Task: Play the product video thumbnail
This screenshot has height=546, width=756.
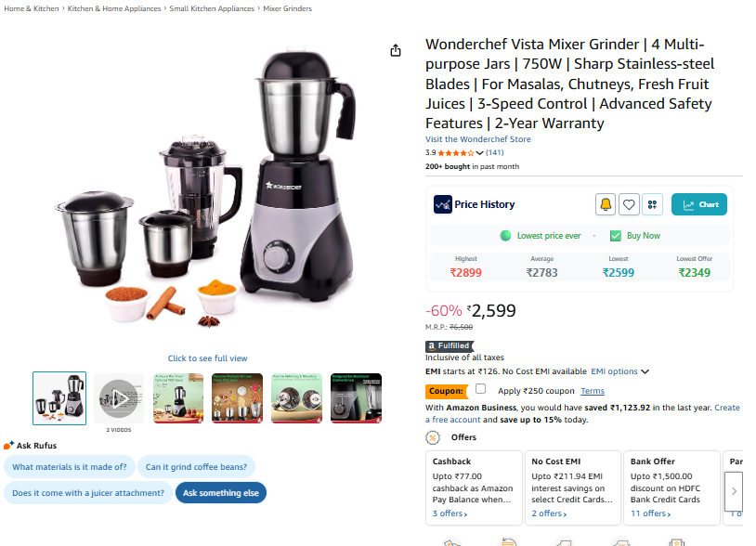Action: coord(119,398)
